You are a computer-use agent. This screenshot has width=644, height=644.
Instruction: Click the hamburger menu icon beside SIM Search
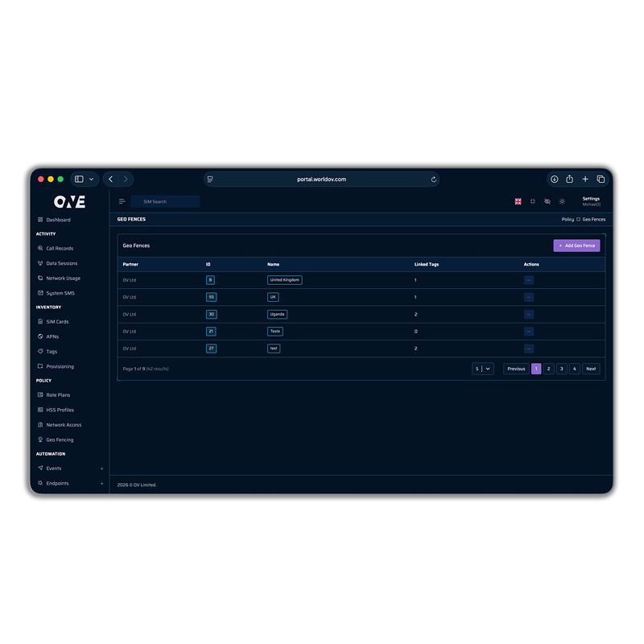122,201
